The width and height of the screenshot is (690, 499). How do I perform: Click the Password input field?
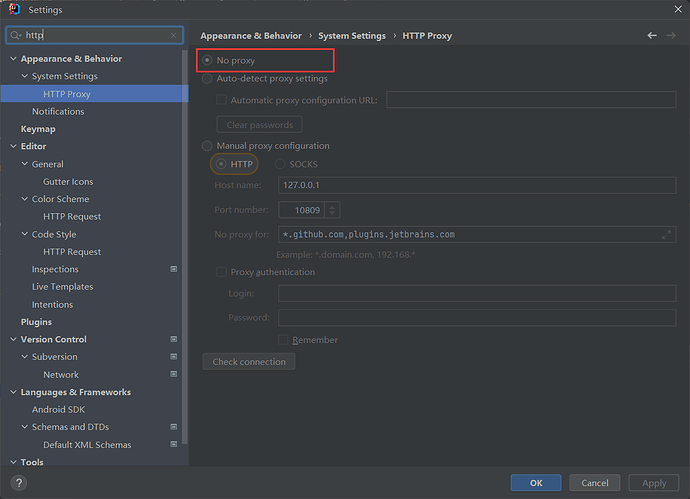pyautogui.click(x=477, y=318)
